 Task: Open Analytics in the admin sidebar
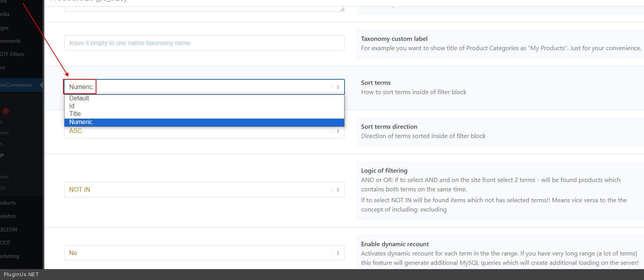(x=8, y=216)
